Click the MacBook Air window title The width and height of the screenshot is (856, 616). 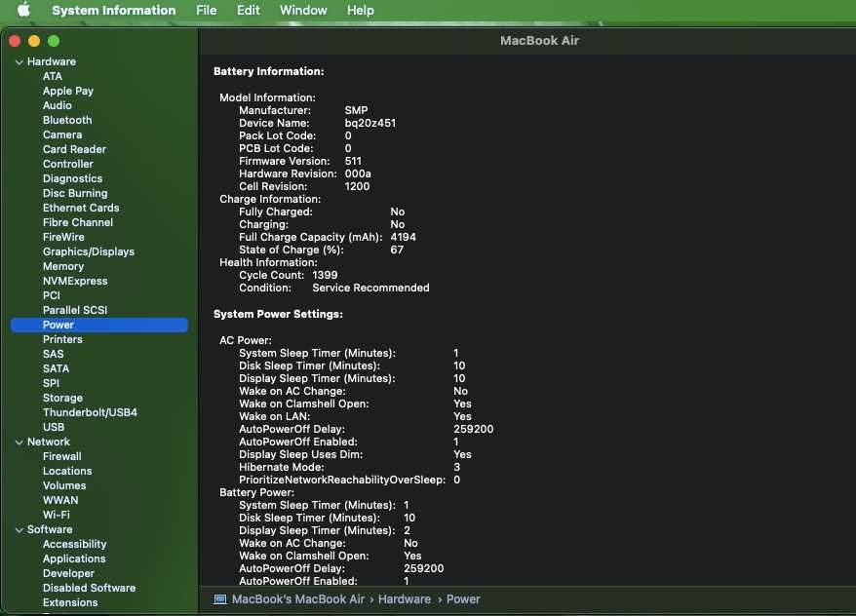pos(539,41)
